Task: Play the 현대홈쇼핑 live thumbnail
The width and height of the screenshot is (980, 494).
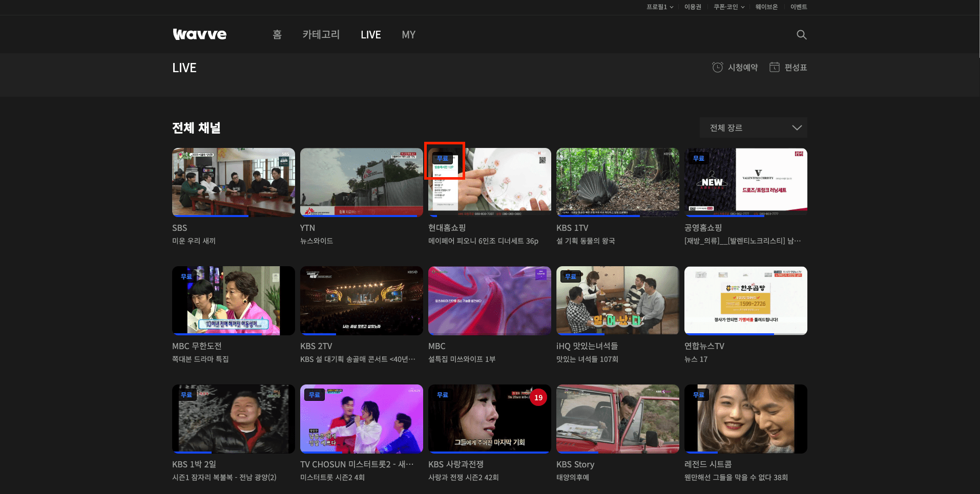Action: pyautogui.click(x=490, y=182)
